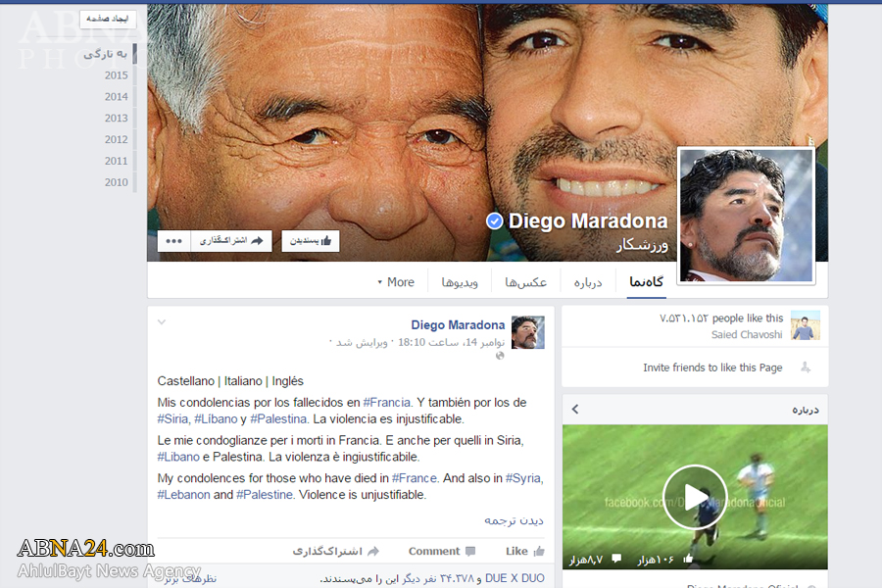Open the #France hashtag

click(x=415, y=477)
